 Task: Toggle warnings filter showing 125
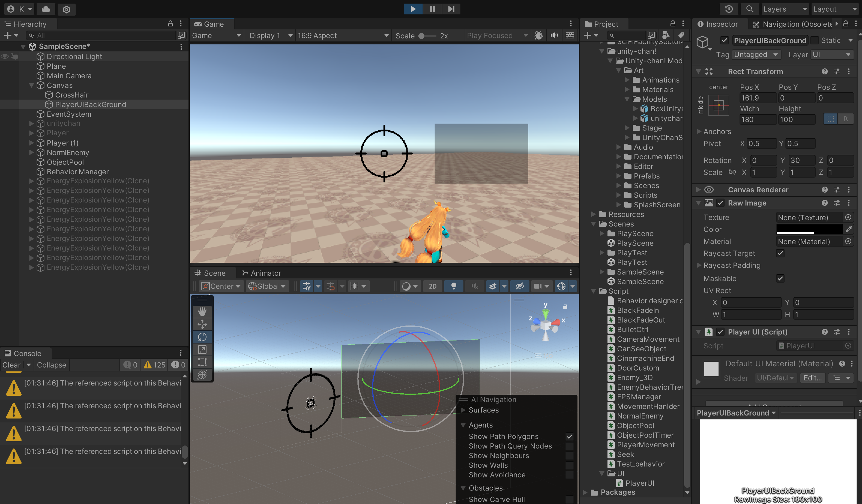pos(154,365)
